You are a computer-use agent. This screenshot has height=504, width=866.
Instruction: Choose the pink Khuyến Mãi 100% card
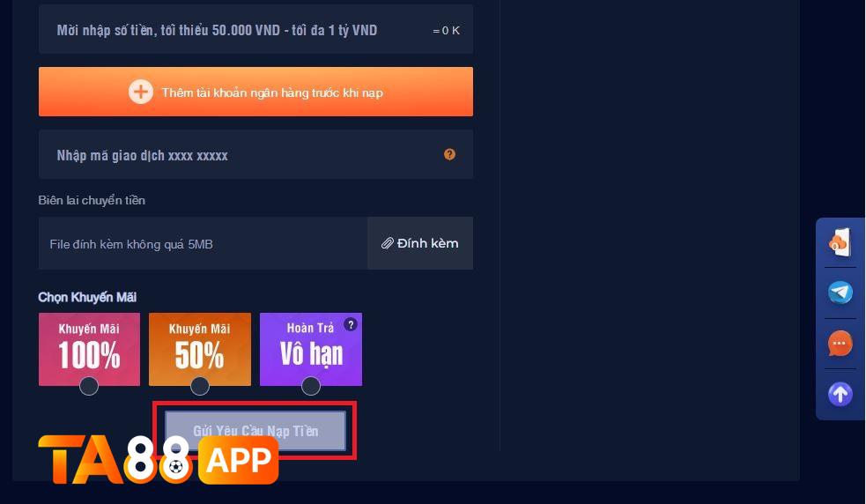tap(90, 349)
